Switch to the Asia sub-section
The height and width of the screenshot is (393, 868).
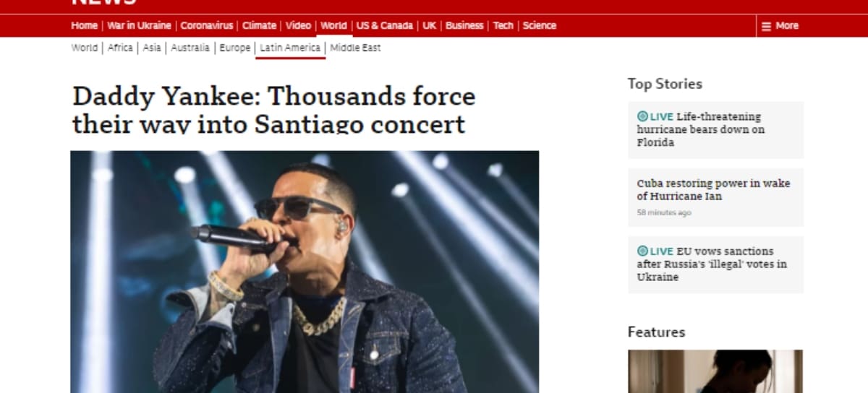click(x=152, y=48)
